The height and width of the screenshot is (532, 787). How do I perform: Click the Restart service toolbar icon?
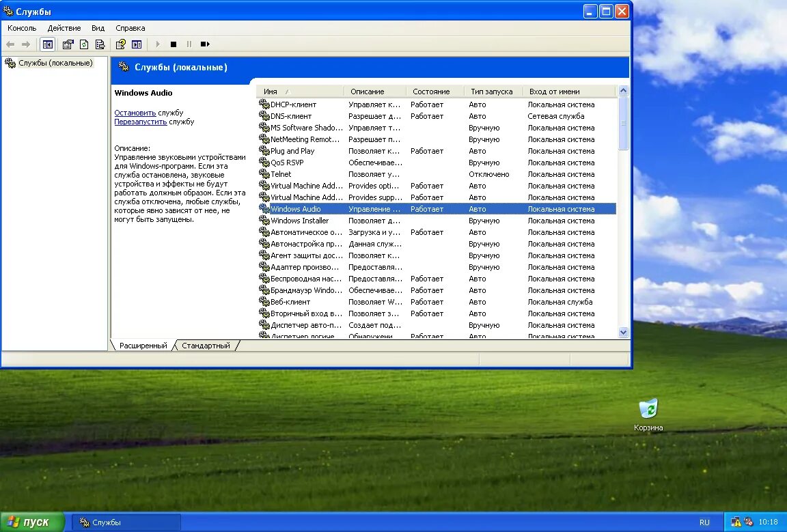point(205,44)
